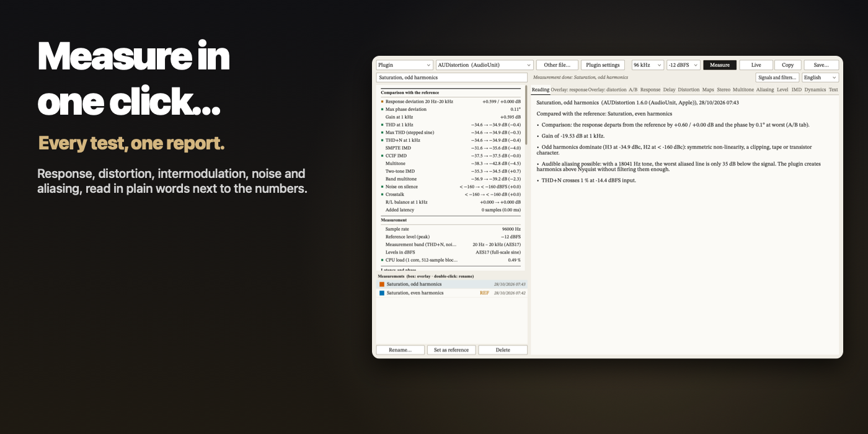The image size is (868, 434).
Task: Open Signals and filters... dialog
Action: click(777, 77)
